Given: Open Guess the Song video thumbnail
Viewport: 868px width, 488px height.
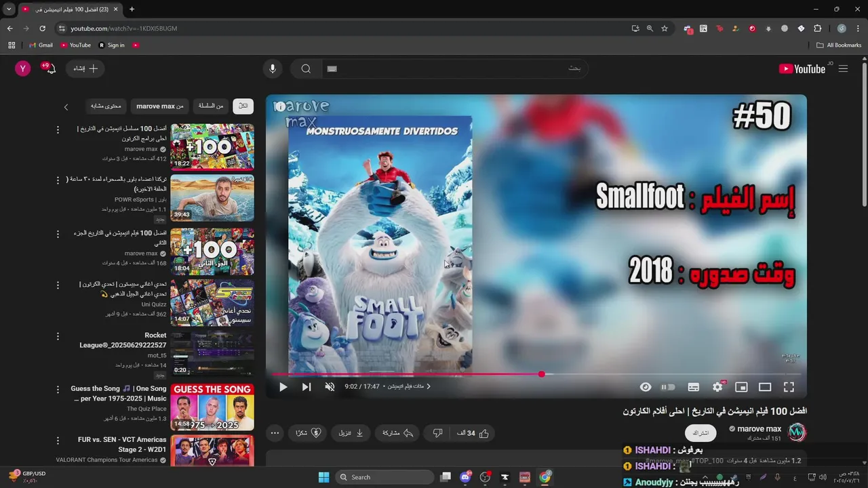Looking at the screenshot, I should (212, 407).
